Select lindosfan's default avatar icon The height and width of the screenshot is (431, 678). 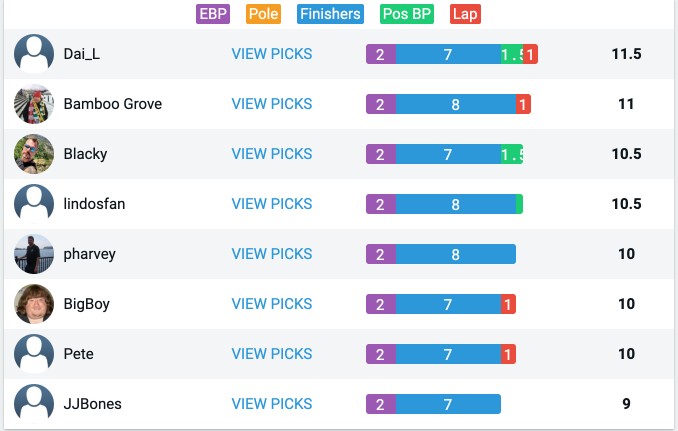pyautogui.click(x=34, y=204)
